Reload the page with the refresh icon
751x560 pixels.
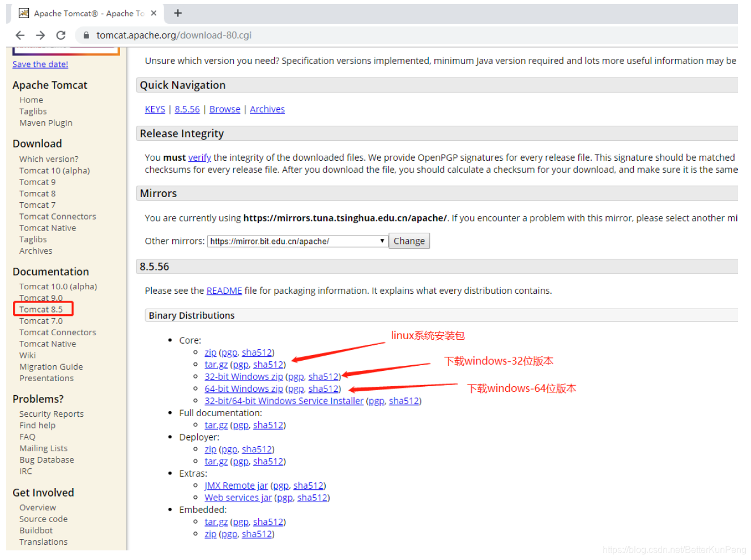click(61, 35)
